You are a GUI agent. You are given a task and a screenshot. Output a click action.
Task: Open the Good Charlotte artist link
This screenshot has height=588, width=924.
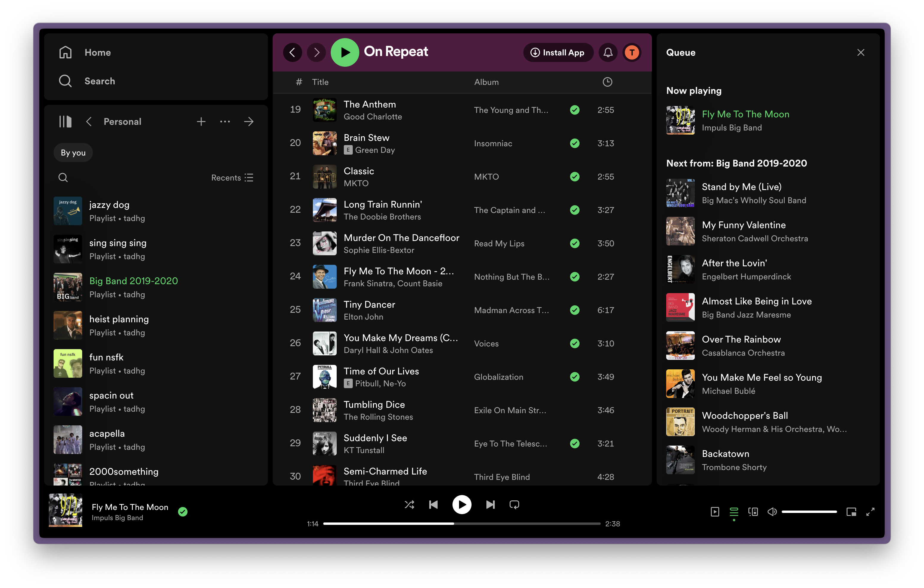(373, 117)
